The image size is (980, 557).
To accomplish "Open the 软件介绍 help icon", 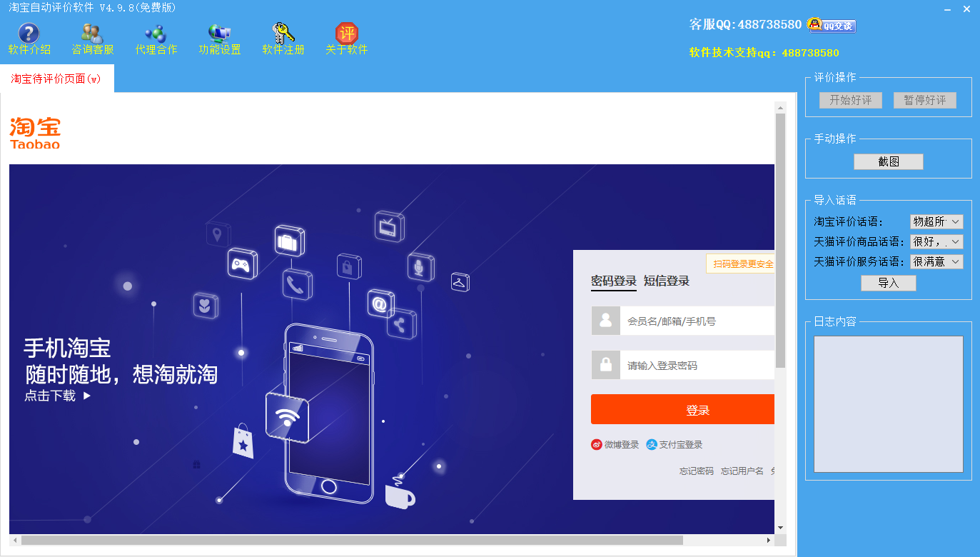I will tap(29, 34).
